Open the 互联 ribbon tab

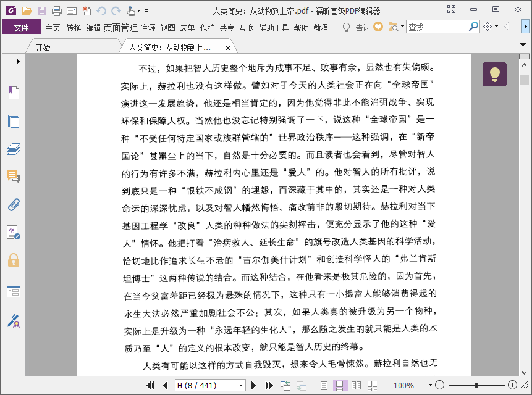[247, 27]
